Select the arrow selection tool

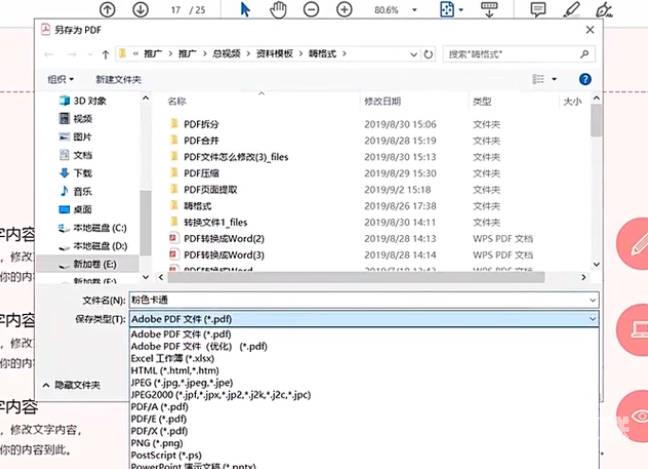click(x=245, y=9)
